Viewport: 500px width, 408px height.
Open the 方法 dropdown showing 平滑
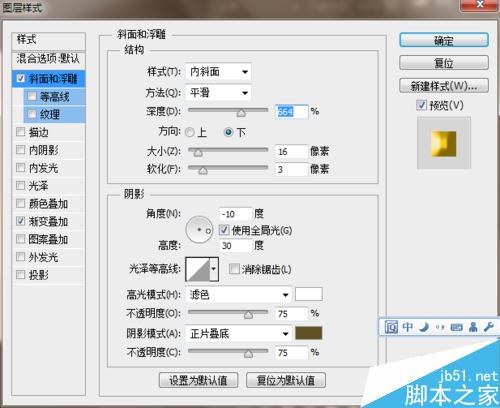coord(218,92)
